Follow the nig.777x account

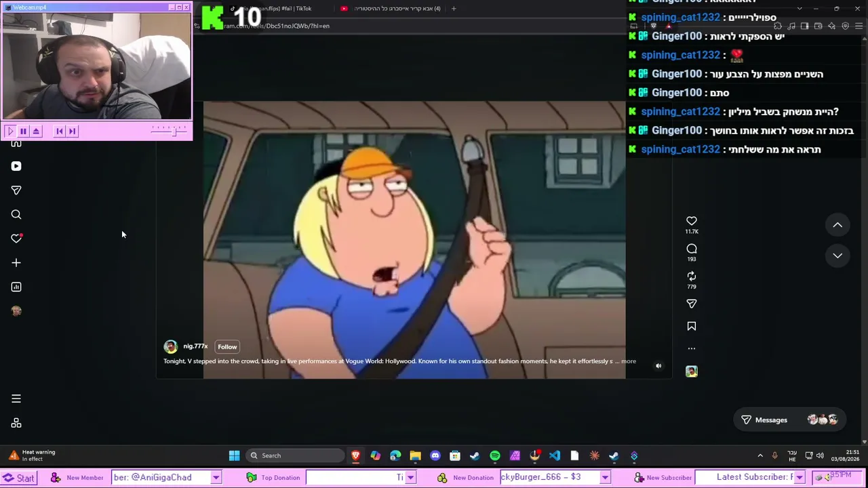point(227,347)
